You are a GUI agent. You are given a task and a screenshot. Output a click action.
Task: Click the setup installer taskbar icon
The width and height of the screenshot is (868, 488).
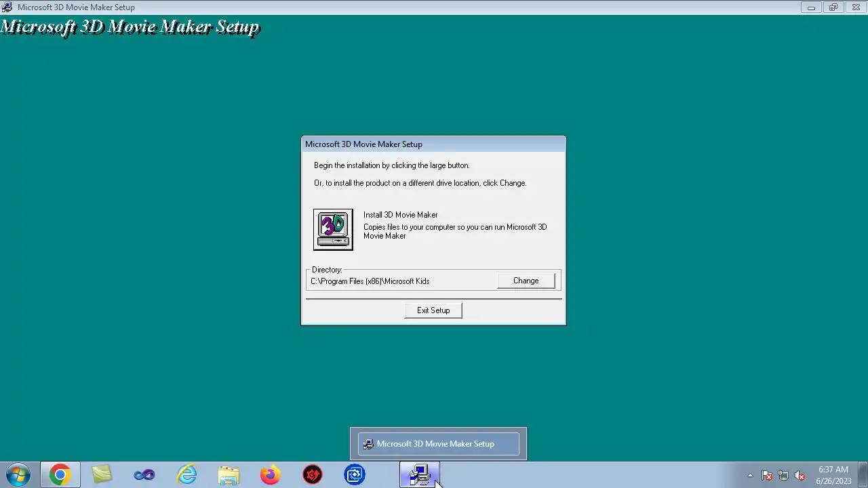coord(420,475)
